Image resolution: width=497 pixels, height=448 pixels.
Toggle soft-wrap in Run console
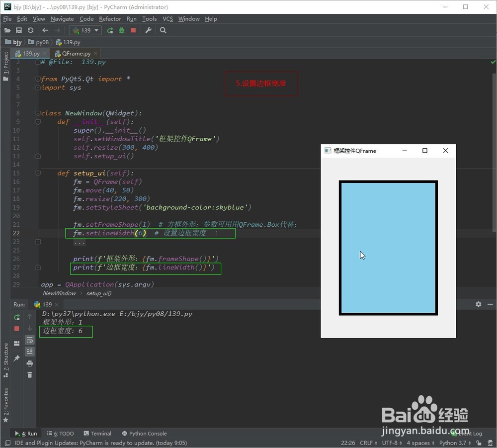[30, 340]
